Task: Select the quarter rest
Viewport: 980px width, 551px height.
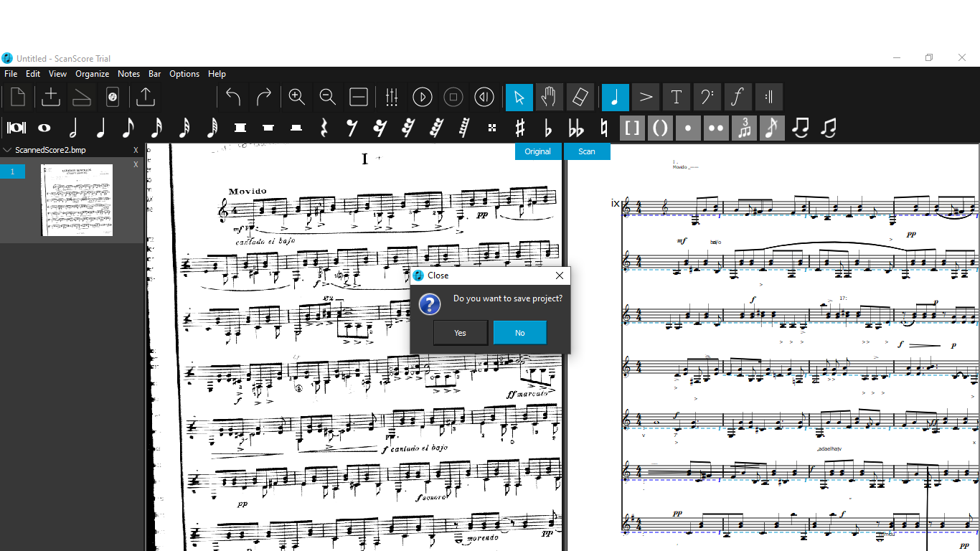Action: (x=324, y=128)
